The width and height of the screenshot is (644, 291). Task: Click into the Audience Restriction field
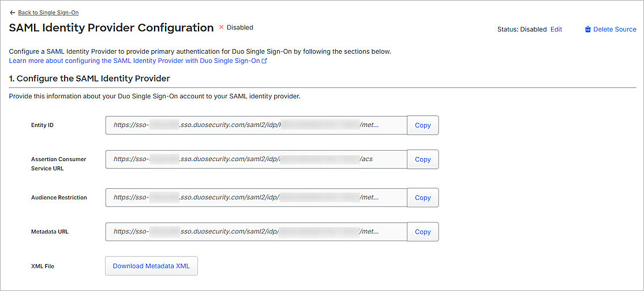tap(256, 197)
